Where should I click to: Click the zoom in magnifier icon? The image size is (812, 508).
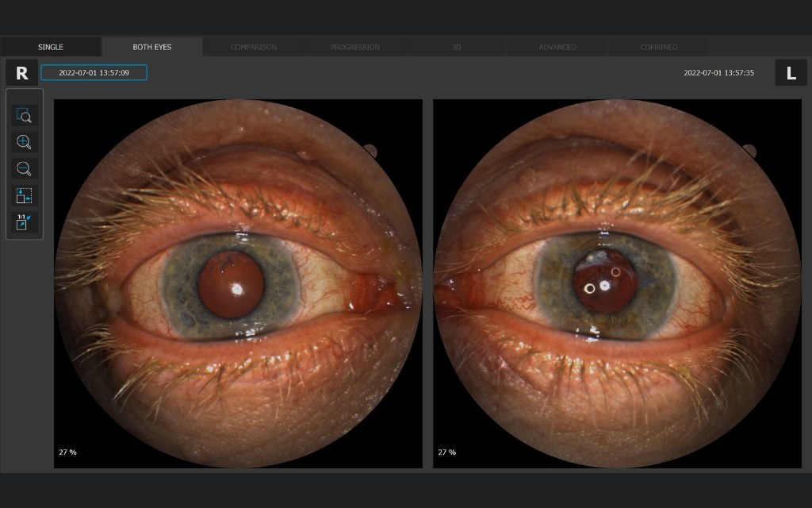(x=24, y=142)
